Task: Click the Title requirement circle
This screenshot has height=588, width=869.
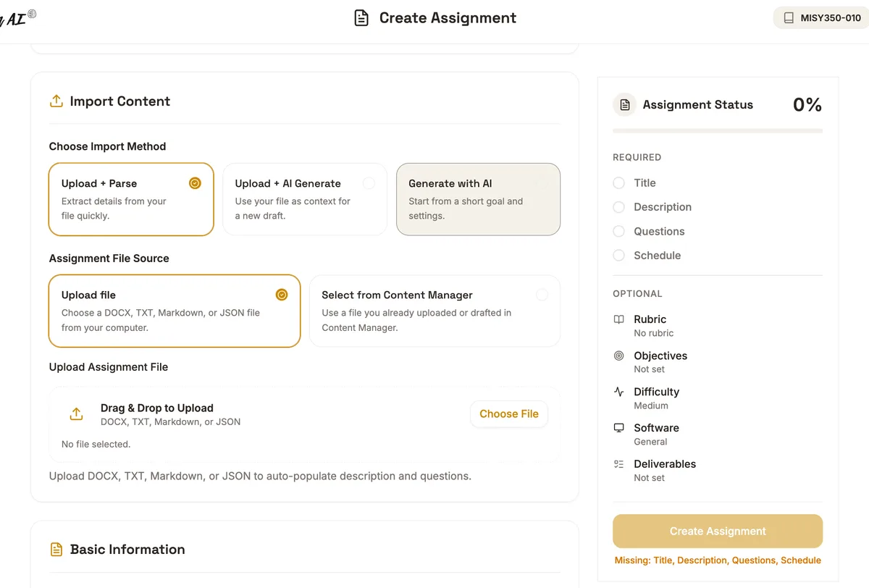Action: (x=619, y=183)
